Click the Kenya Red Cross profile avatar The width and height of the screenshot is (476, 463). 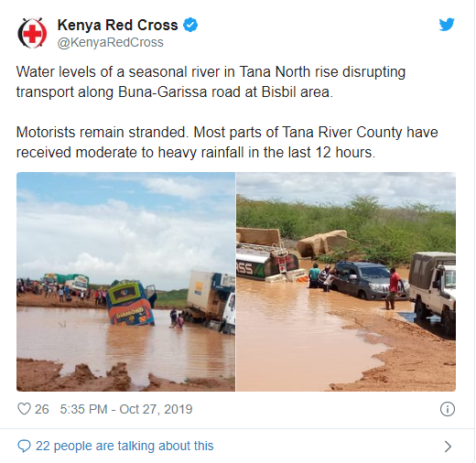coord(32,33)
